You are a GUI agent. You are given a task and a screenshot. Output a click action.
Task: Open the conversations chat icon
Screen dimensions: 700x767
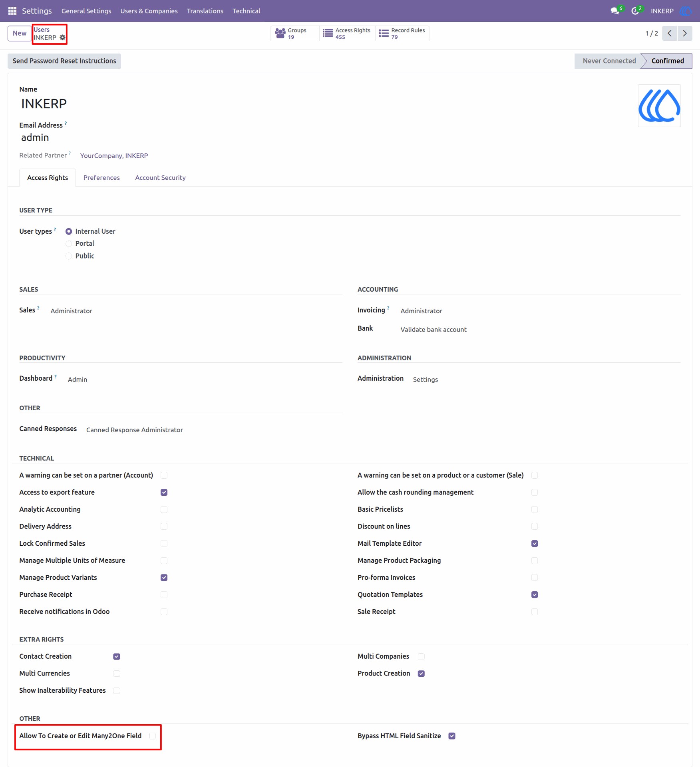click(x=615, y=11)
